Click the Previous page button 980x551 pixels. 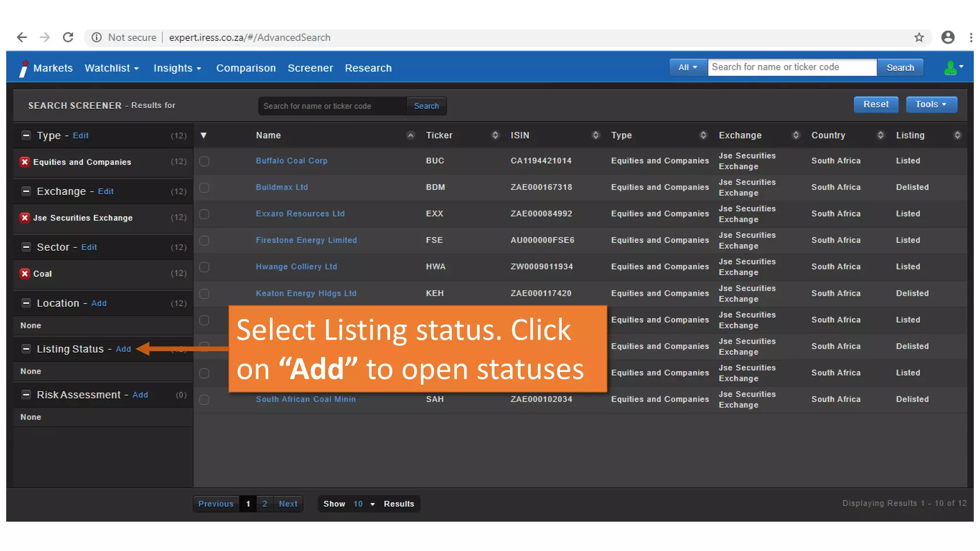[x=216, y=504]
